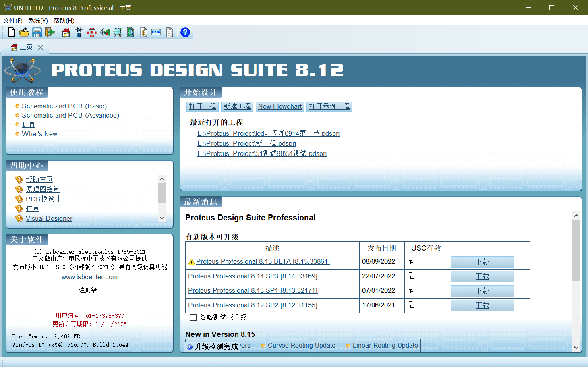Open Proteus Professional 8.12 SP2 link
This screenshot has height=367, width=588.
(253, 305)
